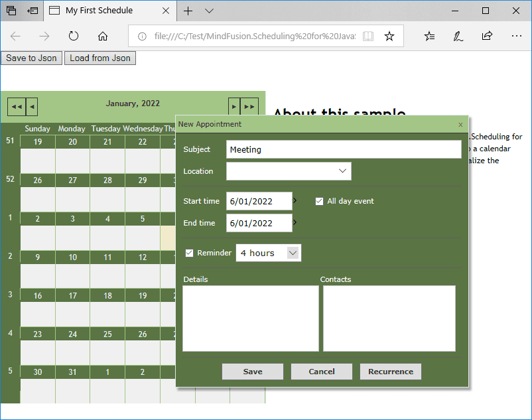This screenshot has width=532, height=420.
Task: Select calendar day 19 in week 51
Action: pos(38,142)
